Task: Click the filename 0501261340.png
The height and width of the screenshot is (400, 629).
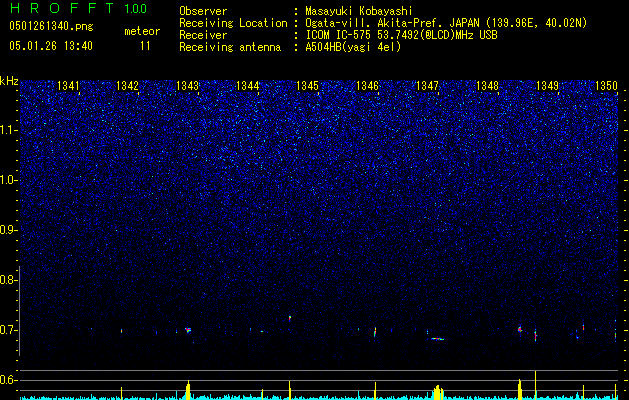Action: pyautogui.click(x=51, y=26)
